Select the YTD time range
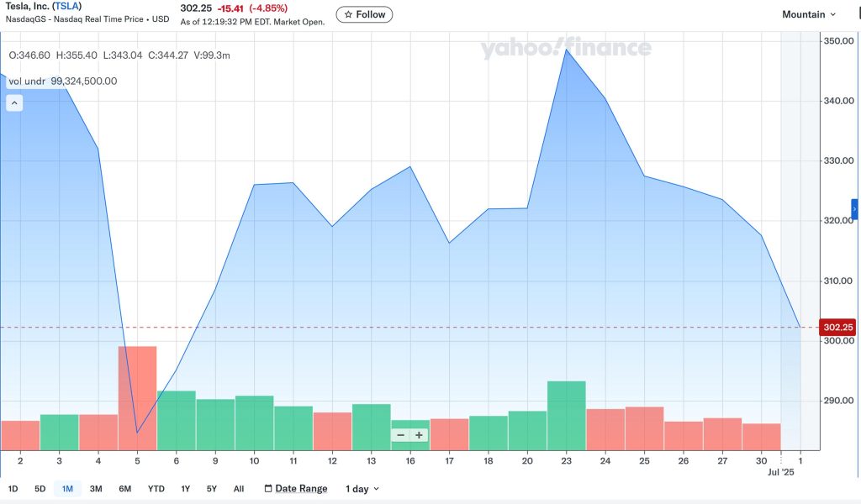The image size is (861, 504). click(156, 489)
